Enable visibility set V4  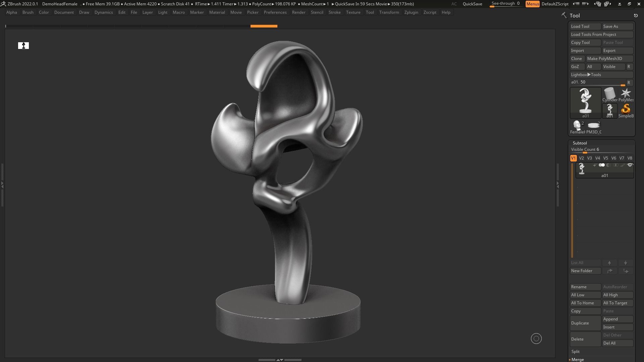coord(597,158)
